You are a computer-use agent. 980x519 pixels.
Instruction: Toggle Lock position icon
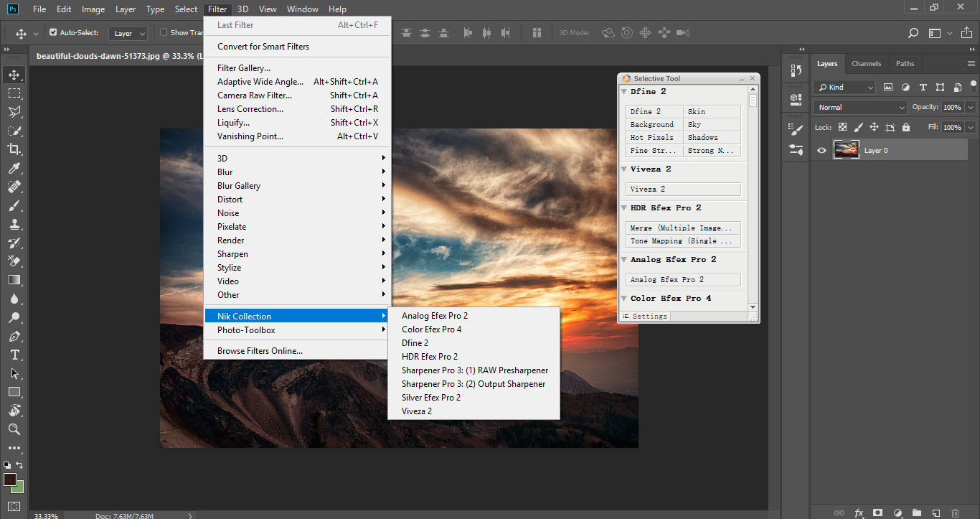coord(875,127)
